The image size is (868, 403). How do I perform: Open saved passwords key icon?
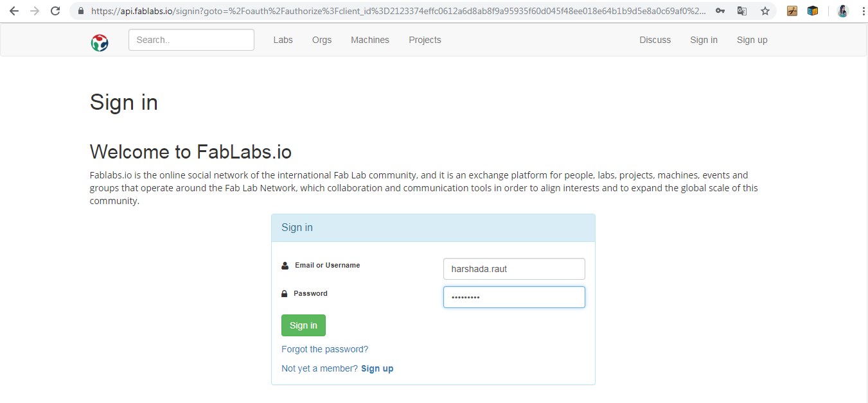(x=720, y=11)
